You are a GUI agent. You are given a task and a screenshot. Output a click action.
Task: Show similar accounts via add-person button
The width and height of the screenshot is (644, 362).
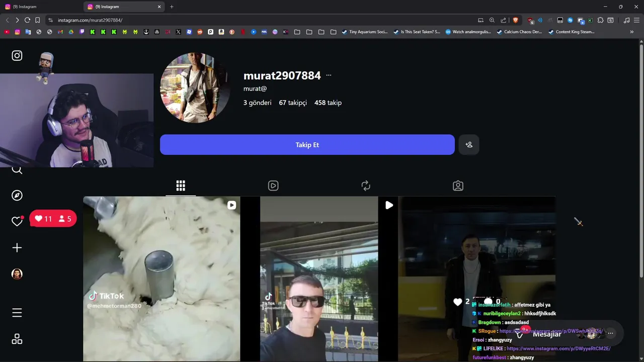[x=469, y=145]
